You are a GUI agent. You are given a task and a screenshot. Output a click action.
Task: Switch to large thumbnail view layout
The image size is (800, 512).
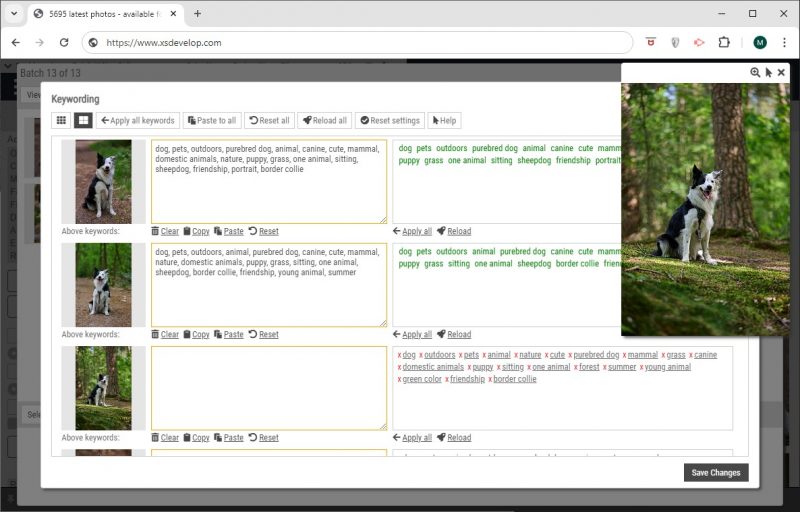coord(83,120)
